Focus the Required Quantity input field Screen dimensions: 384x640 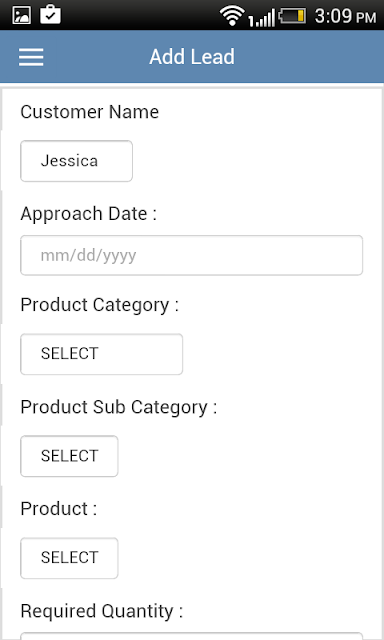click(191, 636)
